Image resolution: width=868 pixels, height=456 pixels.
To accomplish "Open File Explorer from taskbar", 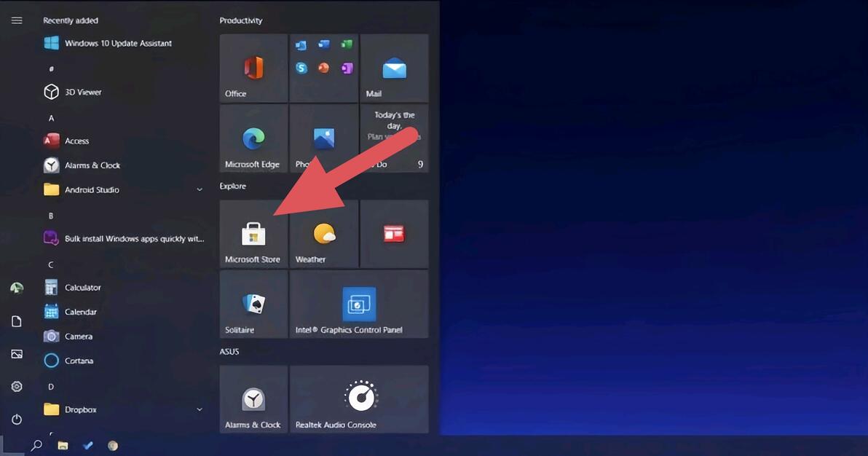I will (63, 446).
